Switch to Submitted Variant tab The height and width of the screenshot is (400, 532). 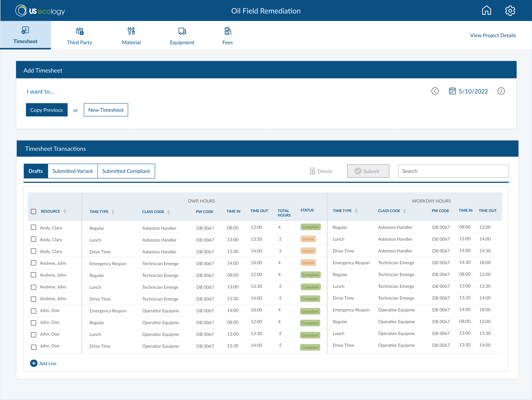(x=73, y=171)
